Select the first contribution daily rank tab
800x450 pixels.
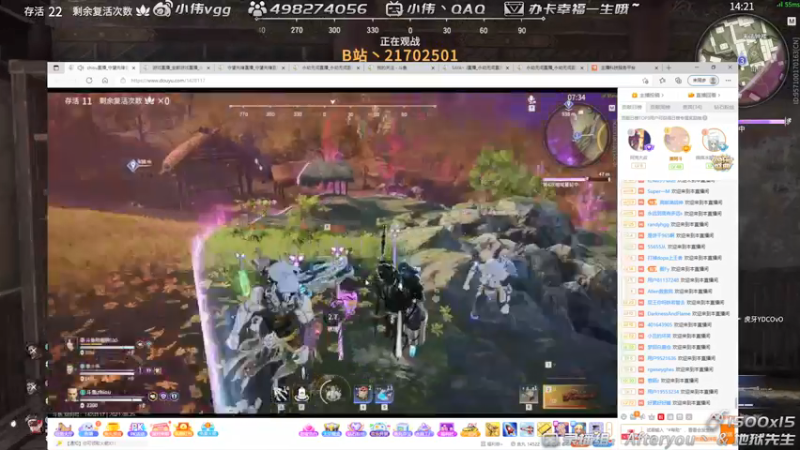[x=632, y=107]
